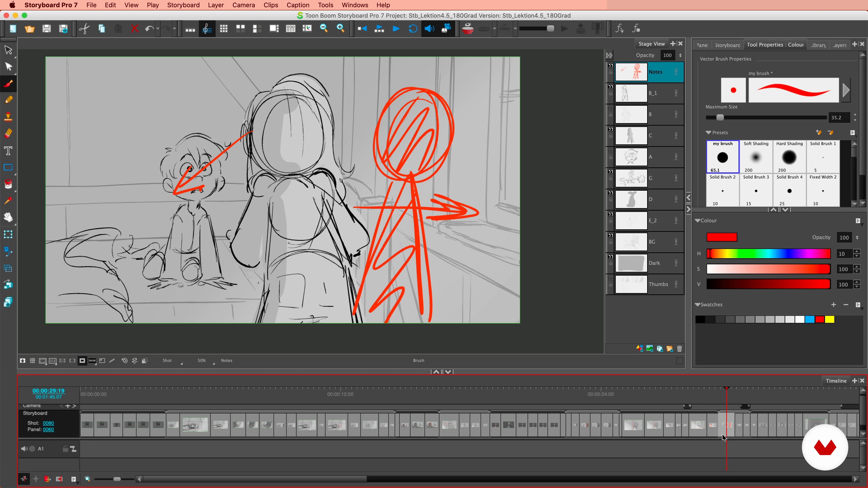The image size is (868, 488).
Task: Click the Cut scissors icon
Action: pyautogui.click(x=84, y=29)
